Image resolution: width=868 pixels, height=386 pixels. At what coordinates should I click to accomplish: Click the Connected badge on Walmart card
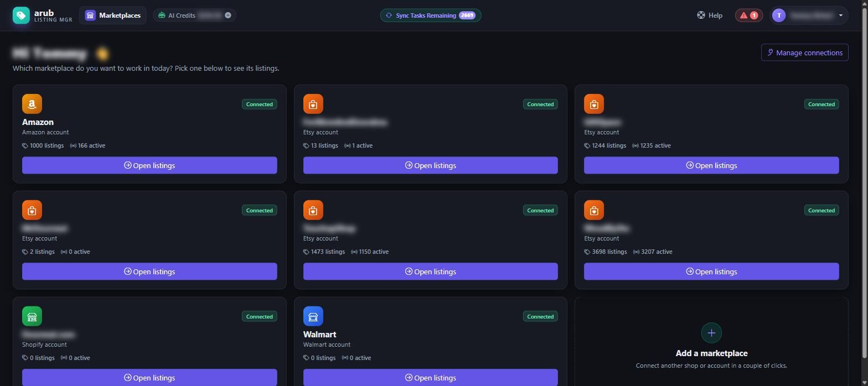tap(540, 316)
